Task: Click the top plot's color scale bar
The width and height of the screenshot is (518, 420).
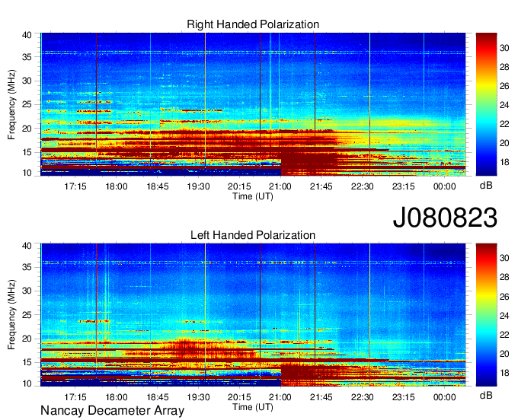Action: 486,104
